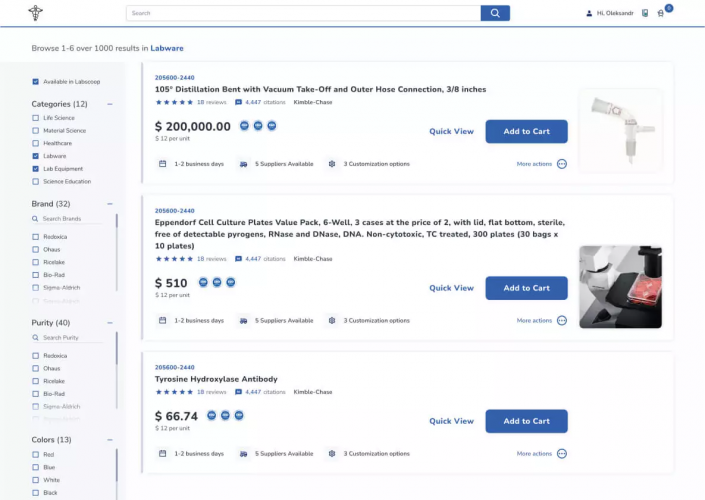Screen dimensions: 705x500
Task: Check the Healthcare category
Action: pos(36,143)
